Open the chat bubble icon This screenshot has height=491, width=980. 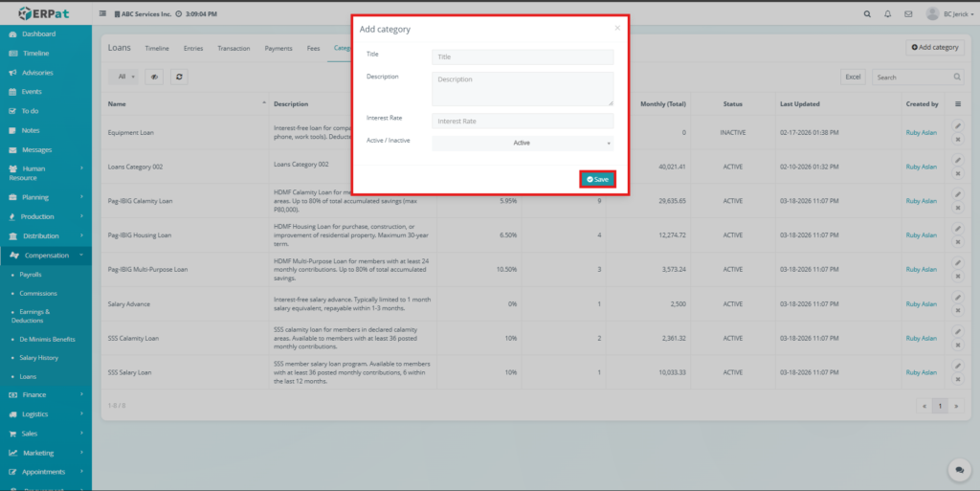957,469
